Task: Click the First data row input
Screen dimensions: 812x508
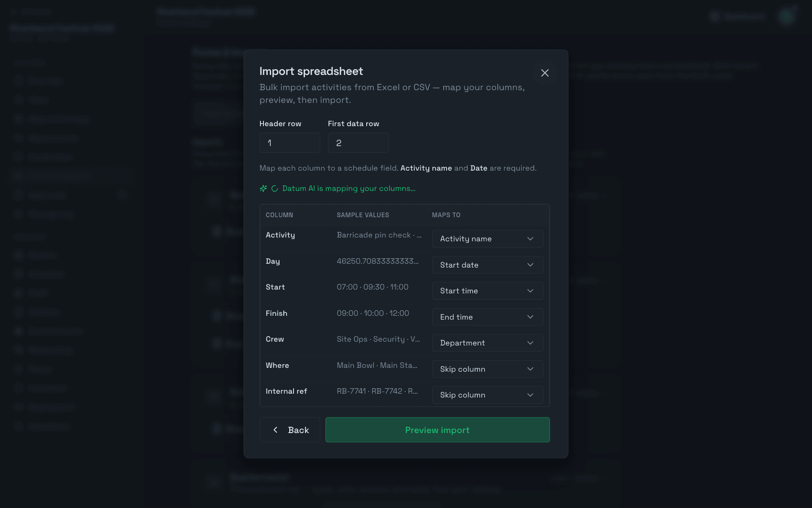Action: 358,143
